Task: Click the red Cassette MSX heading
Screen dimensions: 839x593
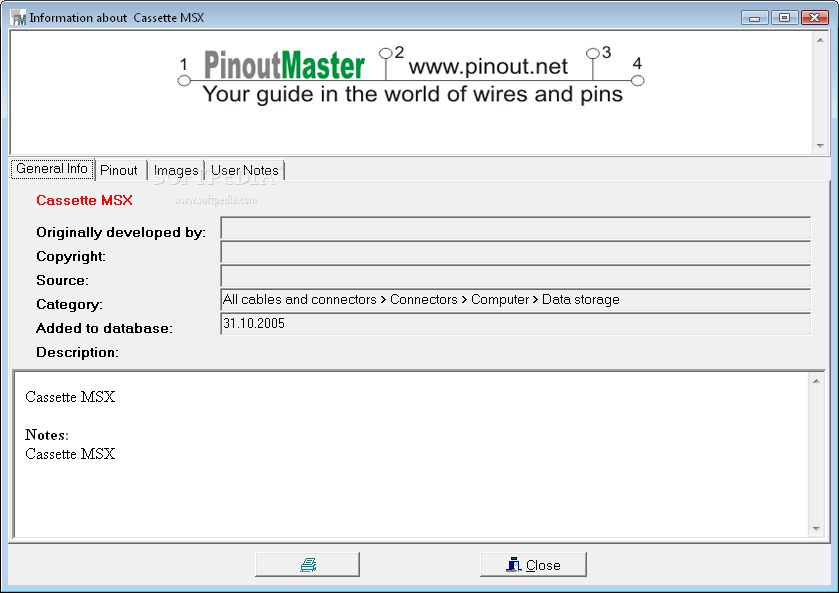Action: coord(84,200)
